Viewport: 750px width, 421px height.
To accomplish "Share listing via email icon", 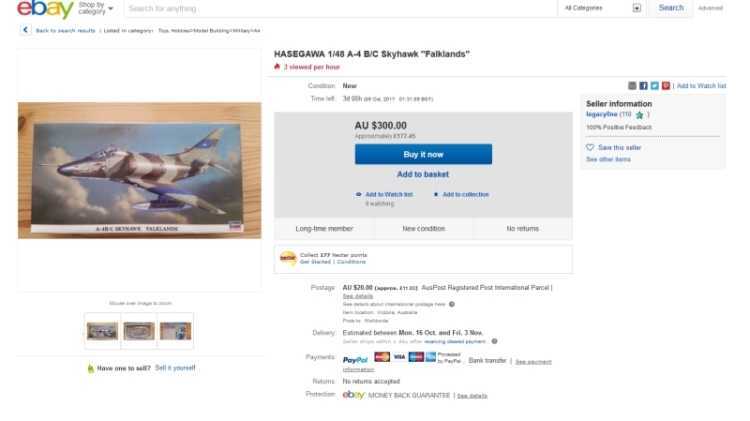I will (632, 86).
